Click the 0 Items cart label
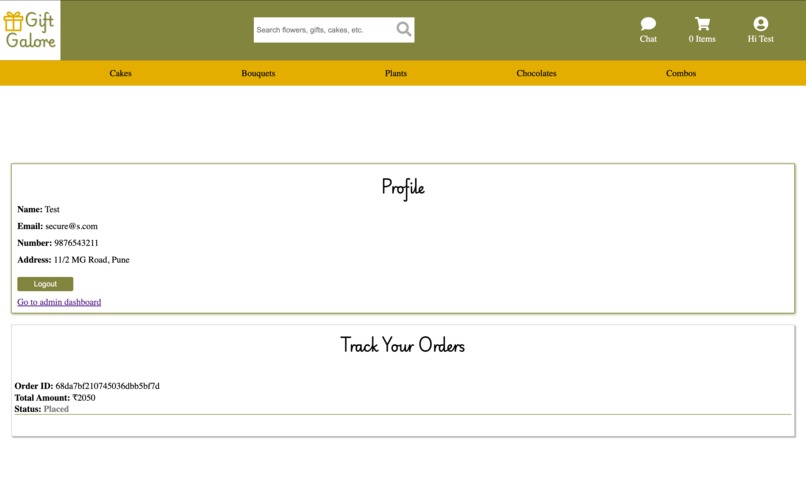The width and height of the screenshot is (806, 504). tap(702, 39)
